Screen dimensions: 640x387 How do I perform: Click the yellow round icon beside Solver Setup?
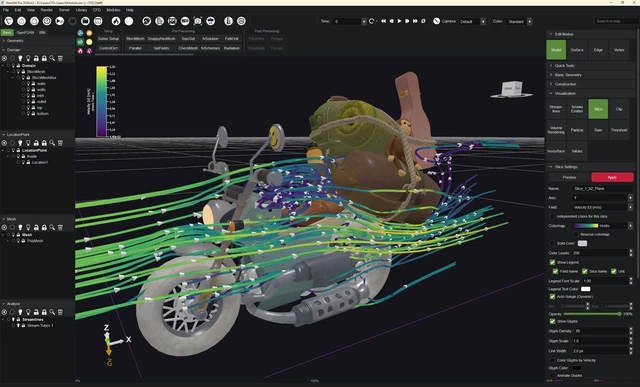[89, 42]
